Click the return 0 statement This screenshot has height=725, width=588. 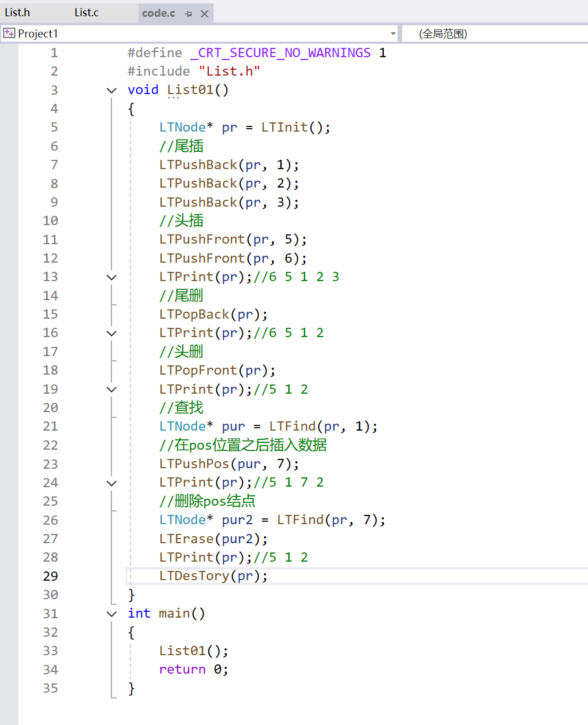tap(194, 670)
